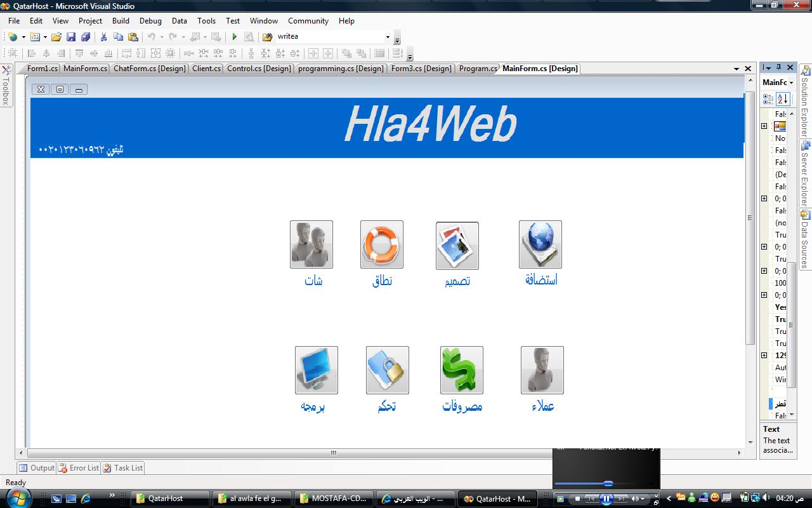Click the padlock control icon on form
This screenshot has height=508, width=812.
click(x=387, y=370)
